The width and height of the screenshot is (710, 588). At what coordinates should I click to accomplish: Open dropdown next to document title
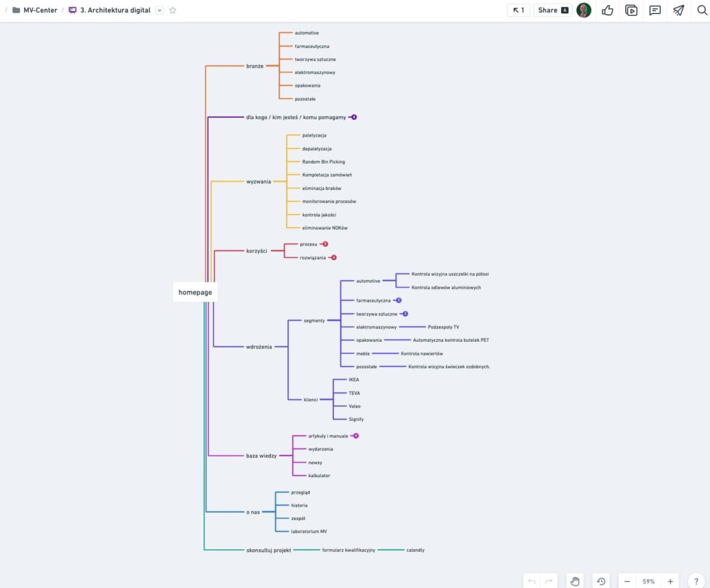pos(159,10)
